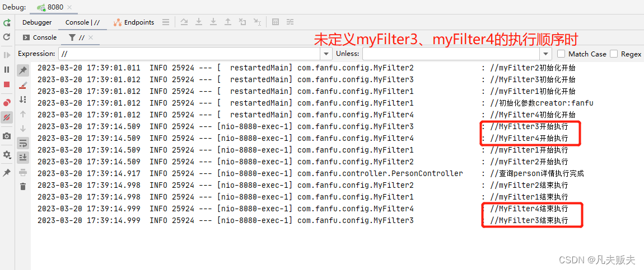Click log line //MyFilter4结束执行
This screenshot has height=270, width=644.
529,209
